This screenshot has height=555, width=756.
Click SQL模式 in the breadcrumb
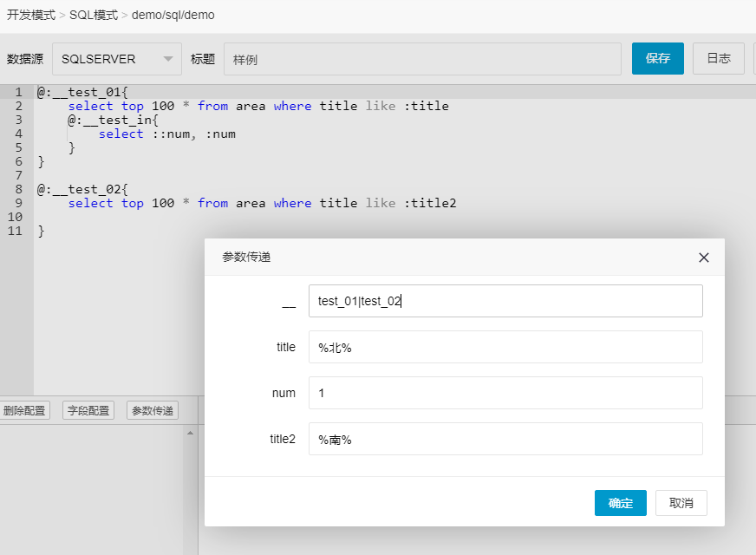click(x=94, y=15)
